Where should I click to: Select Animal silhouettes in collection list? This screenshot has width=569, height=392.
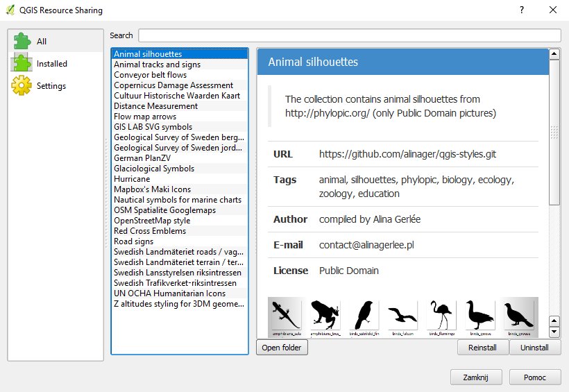pyautogui.click(x=180, y=53)
